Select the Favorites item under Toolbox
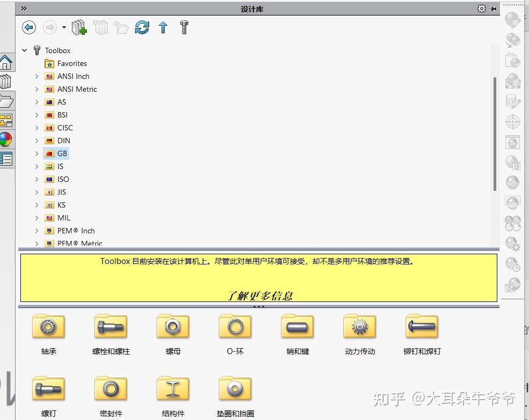 click(x=71, y=63)
